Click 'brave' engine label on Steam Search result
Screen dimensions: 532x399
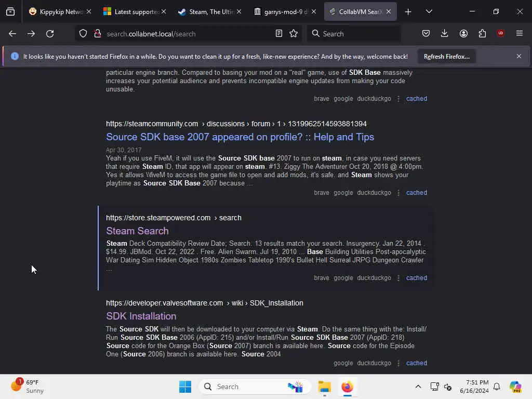tap(321, 278)
